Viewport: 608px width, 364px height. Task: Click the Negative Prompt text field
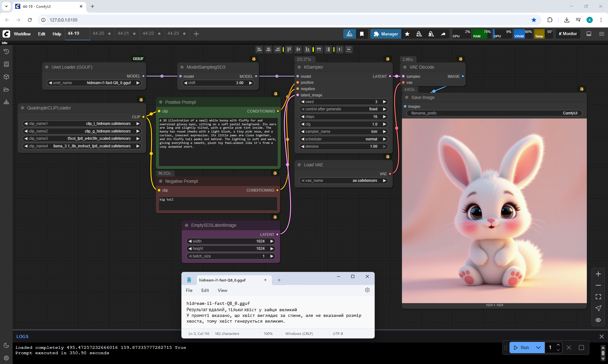pyautogui.click(x=218, y=203)
